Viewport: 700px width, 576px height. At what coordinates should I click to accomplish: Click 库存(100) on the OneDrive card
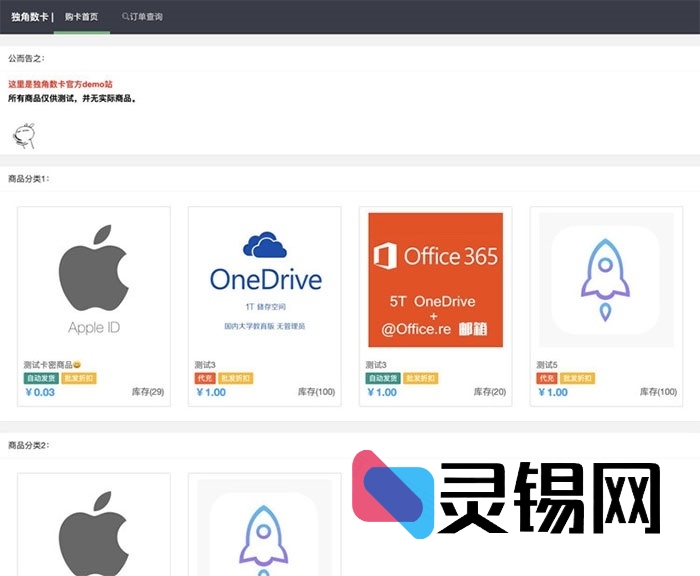tap(316, 392)
